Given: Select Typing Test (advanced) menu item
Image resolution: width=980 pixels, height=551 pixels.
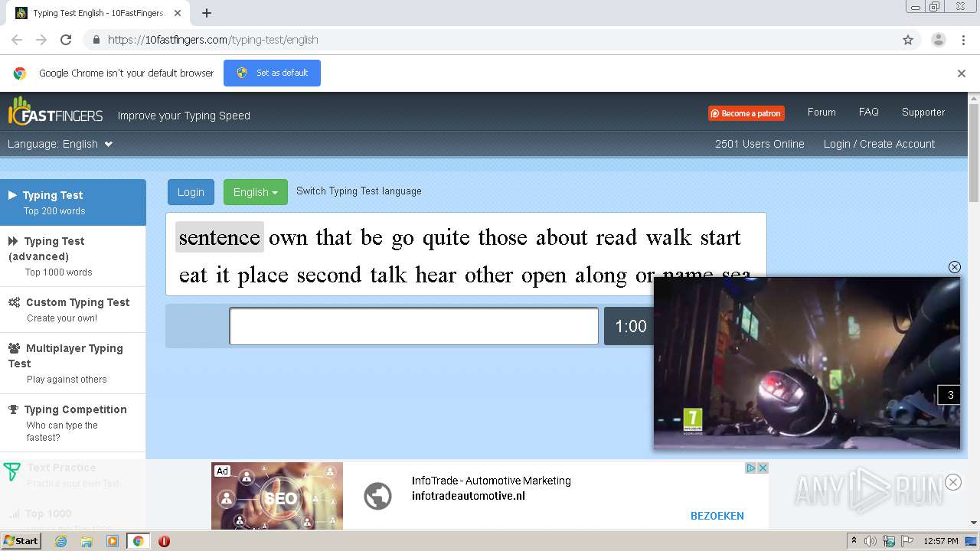Looking at the screenshot, I should (x=73, y=256).
